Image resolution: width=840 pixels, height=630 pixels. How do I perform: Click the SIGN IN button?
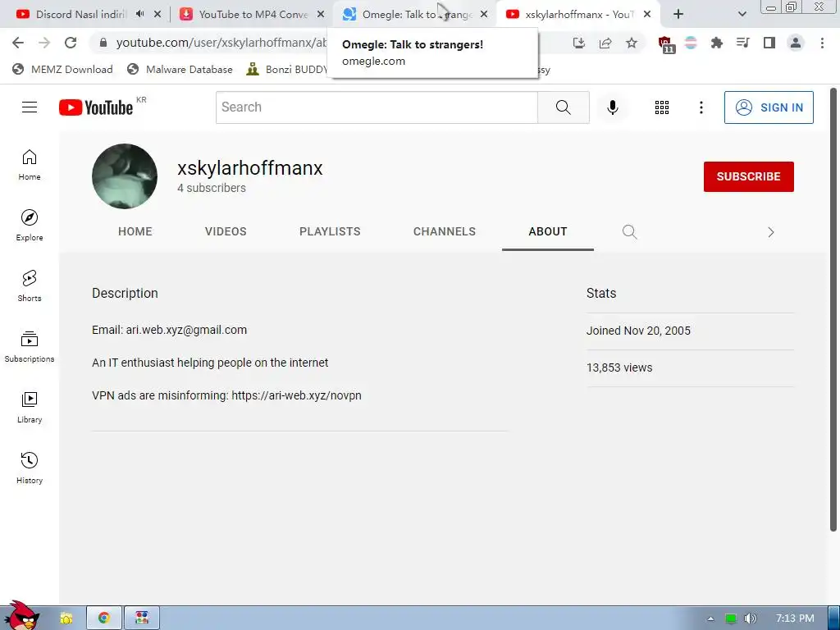click(x=768, y=107)
